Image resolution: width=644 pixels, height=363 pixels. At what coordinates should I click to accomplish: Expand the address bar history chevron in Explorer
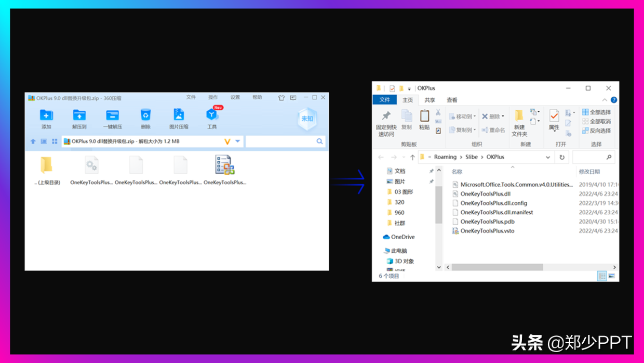coord(548,157)
